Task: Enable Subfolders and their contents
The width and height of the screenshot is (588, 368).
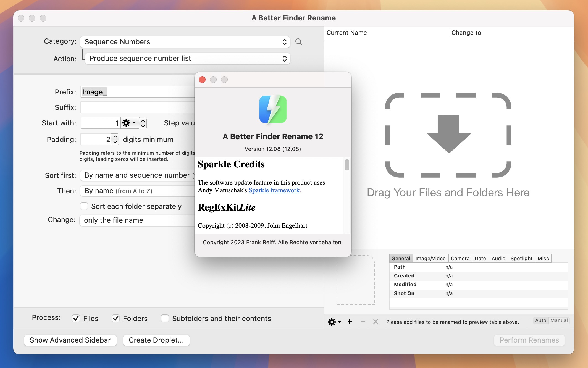Action: coord(165,319)
